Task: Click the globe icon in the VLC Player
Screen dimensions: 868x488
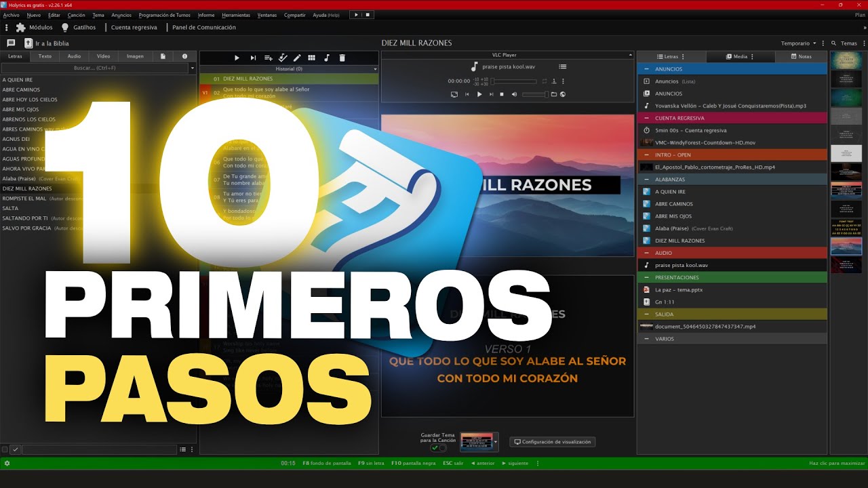Action: pyautogui.click(x=563, y=94)
